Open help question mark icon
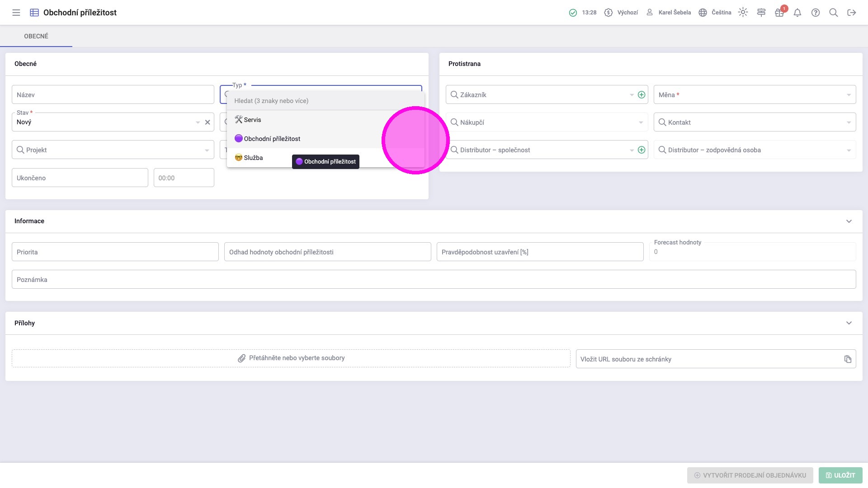This screenshot has width=868, height=488. (x=816, y=13)
